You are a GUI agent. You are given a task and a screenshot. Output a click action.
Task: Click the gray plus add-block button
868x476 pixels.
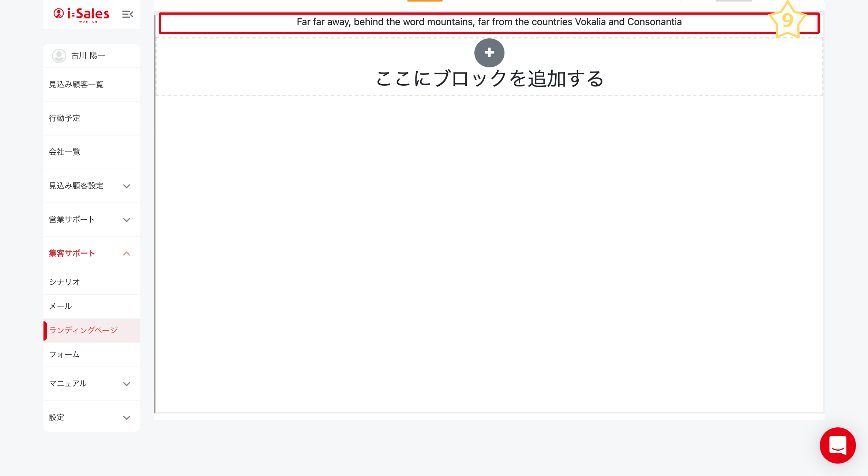pyautogui.click(x=489, y=53)
